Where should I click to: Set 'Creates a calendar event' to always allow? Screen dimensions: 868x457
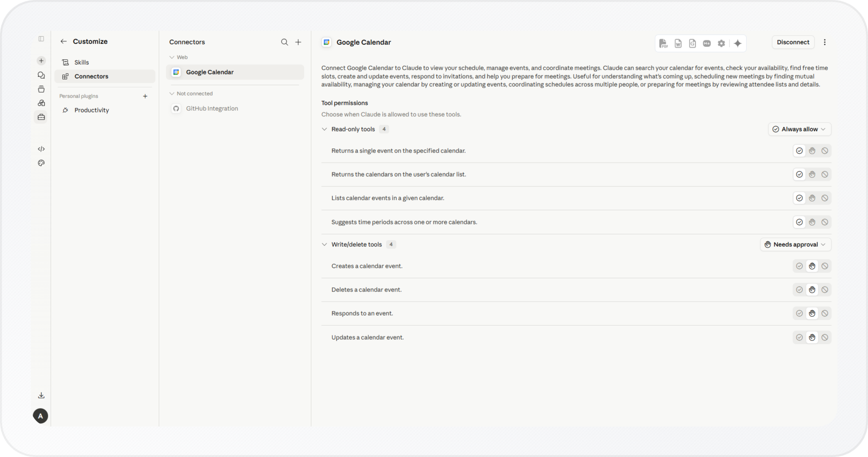pos(799,266)
